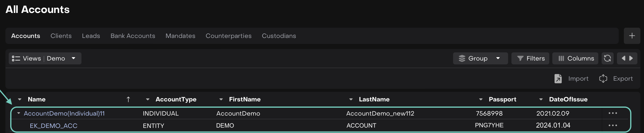Click the refresh table icon
The width and height of the screenshot is (644, 133).
click(x=607, y=58)
